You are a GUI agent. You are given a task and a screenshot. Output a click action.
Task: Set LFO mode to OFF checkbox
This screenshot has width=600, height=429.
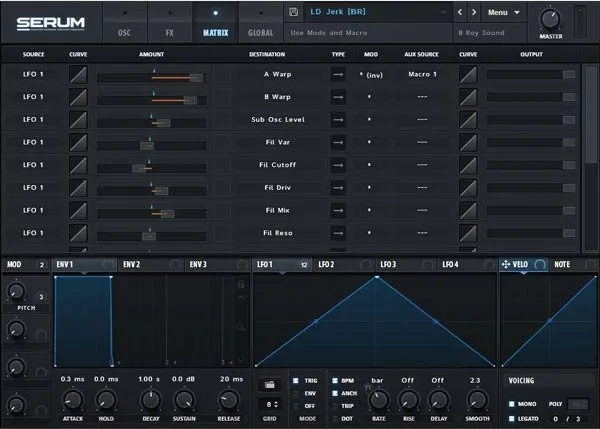[x=296, y=406]
